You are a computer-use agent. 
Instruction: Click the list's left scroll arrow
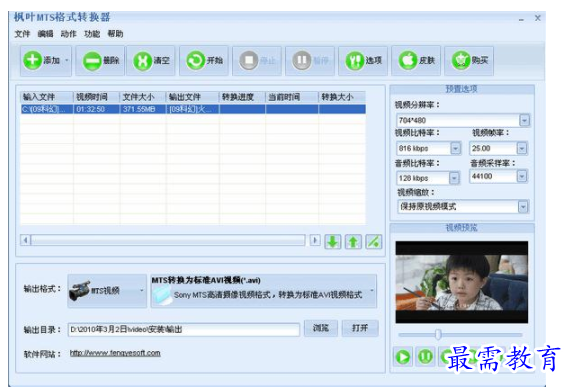point(25,240)
